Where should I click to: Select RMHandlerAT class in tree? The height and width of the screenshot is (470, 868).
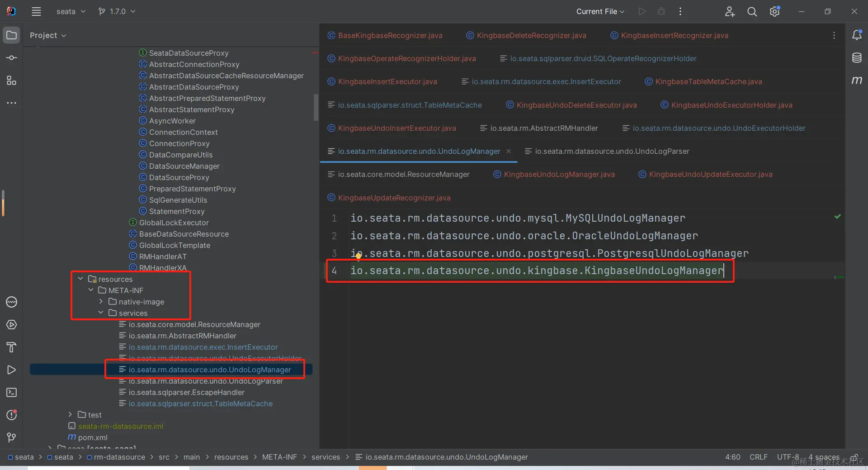click(x=163, y=256)
